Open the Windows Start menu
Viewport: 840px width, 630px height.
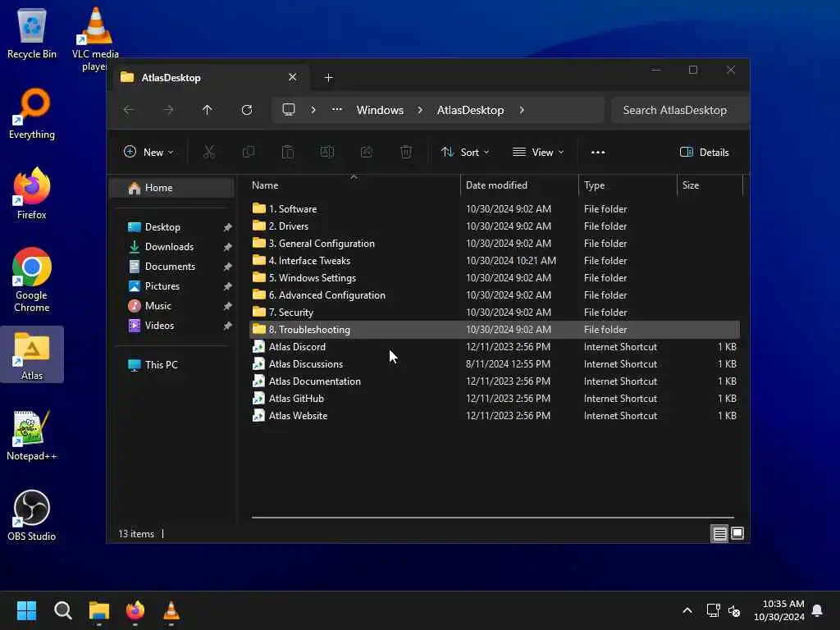[27, 610]
